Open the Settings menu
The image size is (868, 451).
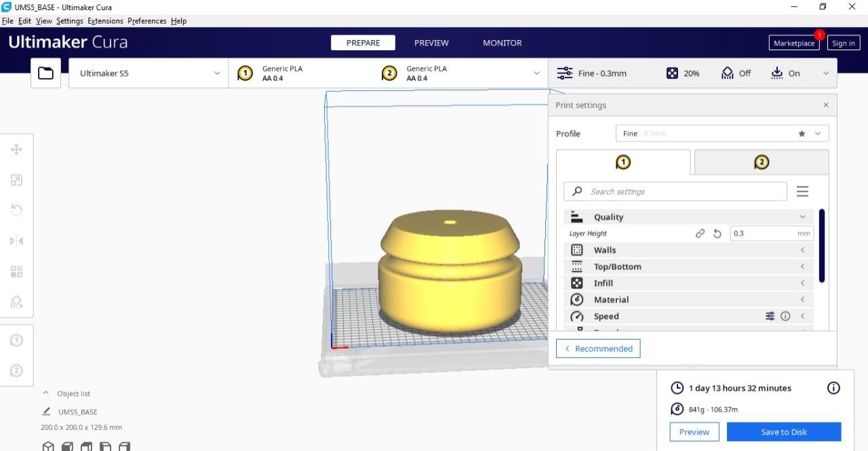pyautogui.click(x=70, y=21)
